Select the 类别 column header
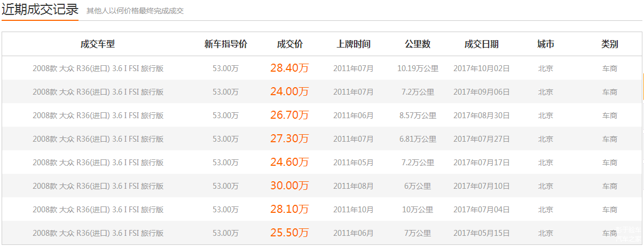The height and width of the screenshot is (246, 644). (x=610, y=44)
